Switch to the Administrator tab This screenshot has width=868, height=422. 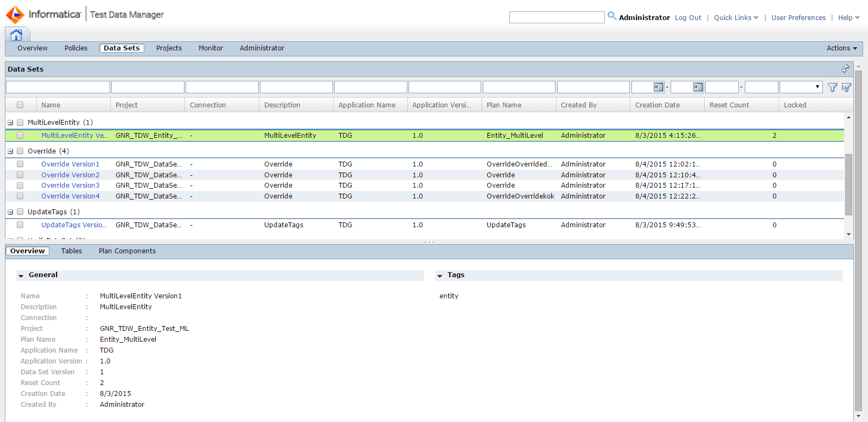(x=262, y=48)
